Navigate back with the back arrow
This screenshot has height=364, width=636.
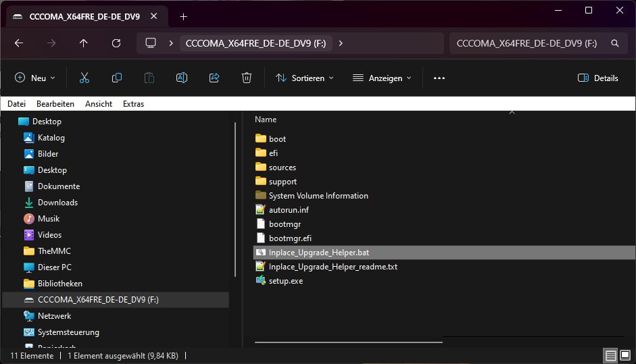tap(19, 43)
